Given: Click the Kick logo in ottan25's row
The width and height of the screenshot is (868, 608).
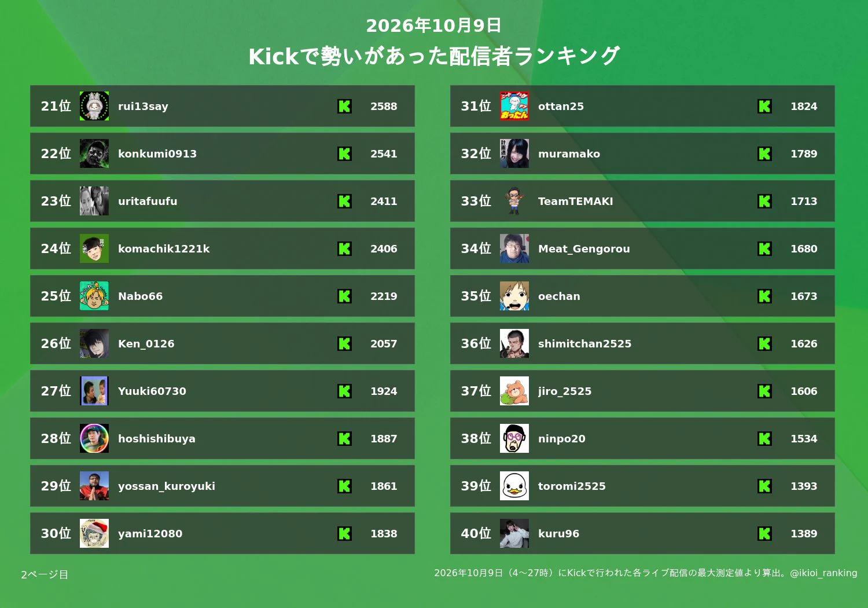Looking at the screenshot, I should (x=764, y=106).
